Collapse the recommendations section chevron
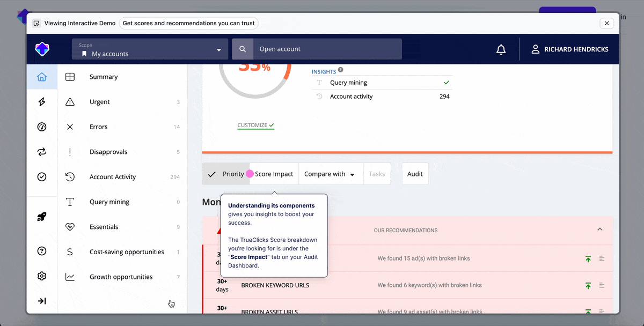The width and height of the screenshot is (644, 326). [599, 229]
